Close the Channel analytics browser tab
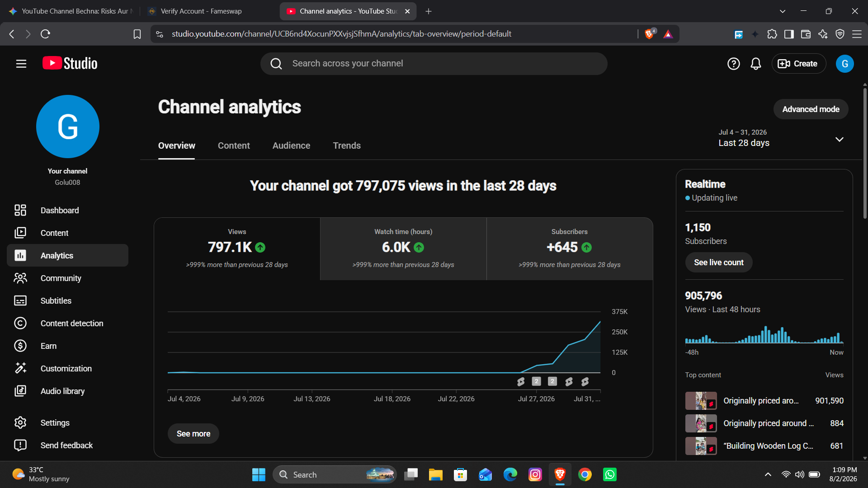This screenshot has height=488, width=868. click(x=407, y=11)
